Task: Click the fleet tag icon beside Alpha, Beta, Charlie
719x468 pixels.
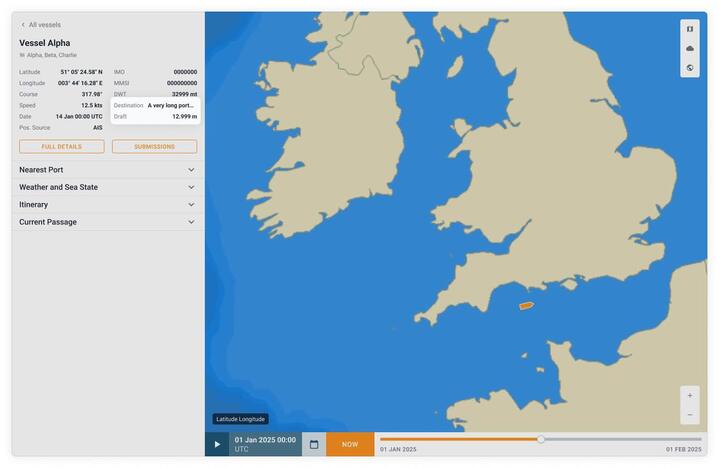Action: [x=22, y=55]
